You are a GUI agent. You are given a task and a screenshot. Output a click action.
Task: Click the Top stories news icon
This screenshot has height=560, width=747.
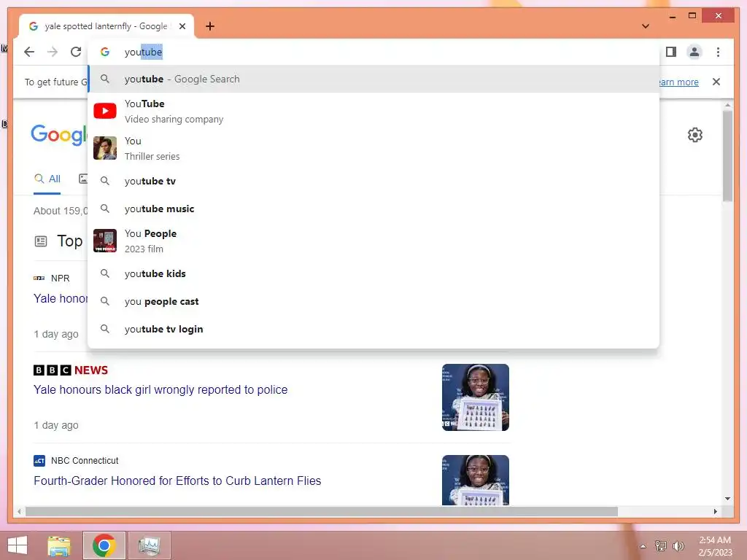pyautogui.click(x=41, y=241)
